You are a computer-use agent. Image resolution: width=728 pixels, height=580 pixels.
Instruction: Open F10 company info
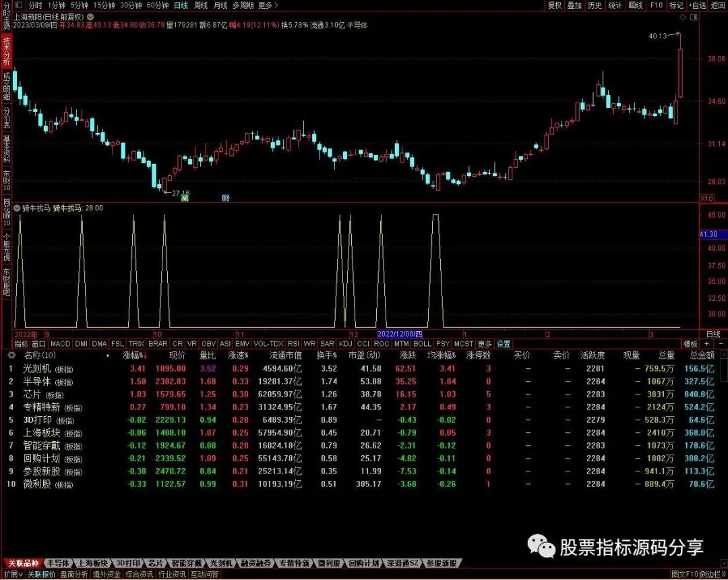[x=656, y=5]
